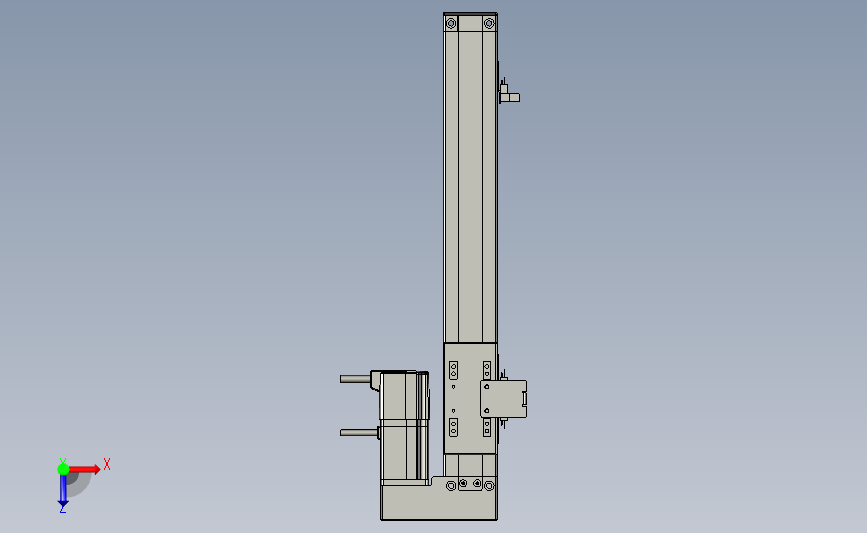This screenshot has width=867, height=533.
Task: Select the motor housing beside the rail
Action: [x=405, y=427]
